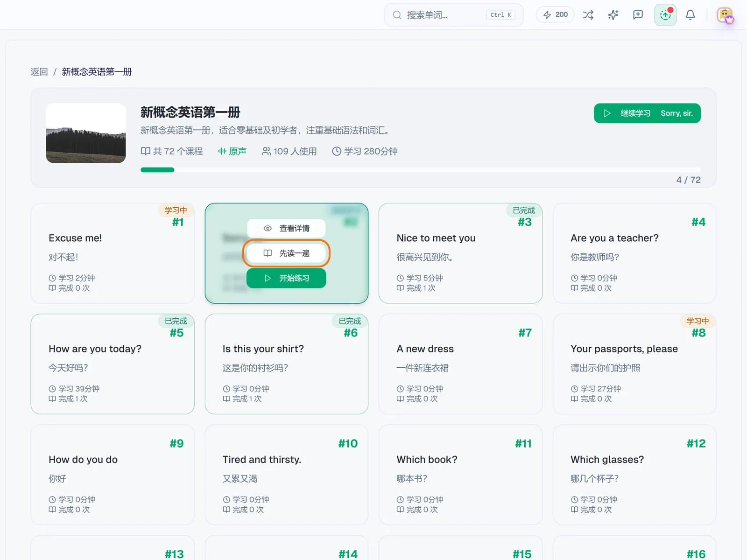Open lesson card Excuse me!

(113, 253)
